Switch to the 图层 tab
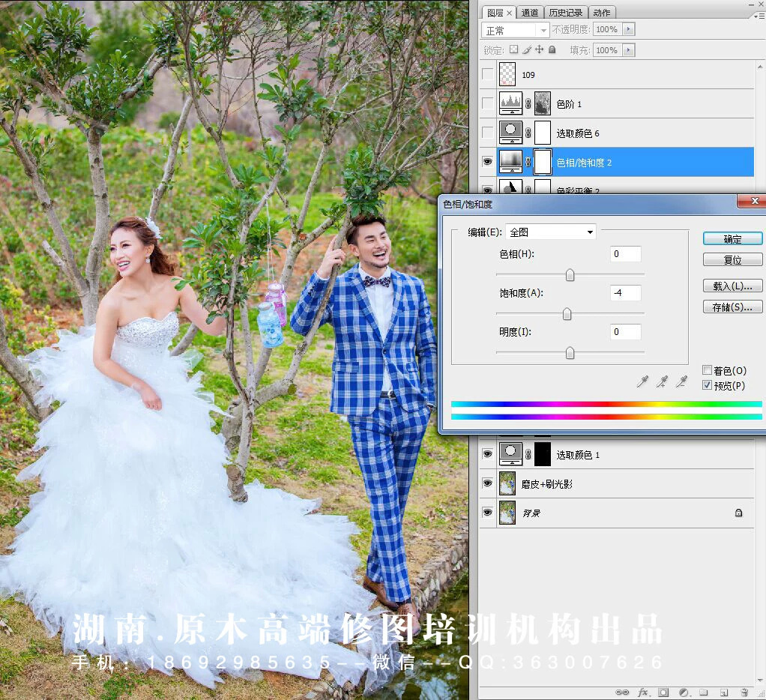Viewport: 766px width, 700px height. (x=495, y=13)
